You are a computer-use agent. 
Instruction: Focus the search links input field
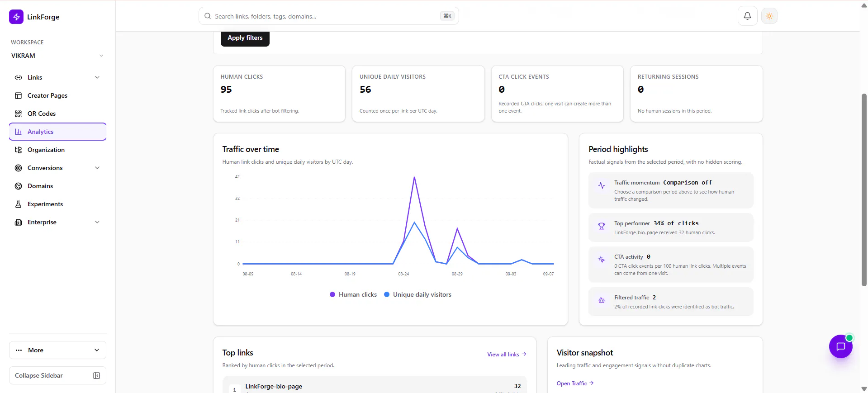[329, 16]
